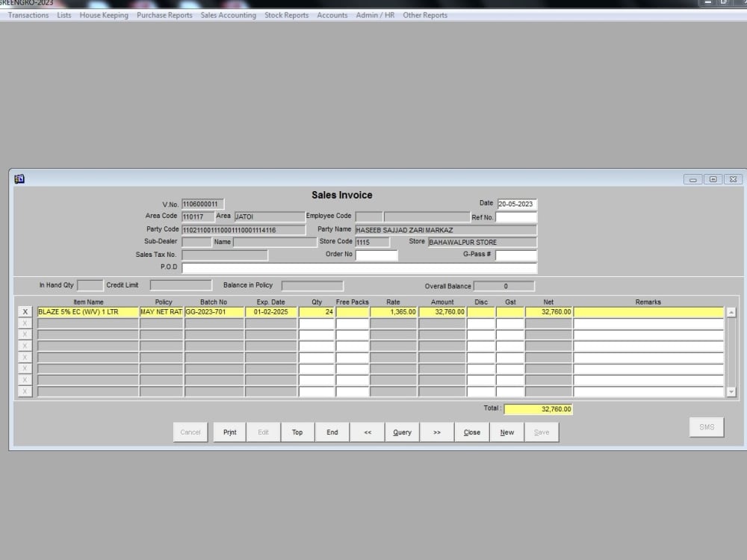Open the Purchase Reports menu
The image size is (747, 560).
pyautogui.click(x=164, y=15)
